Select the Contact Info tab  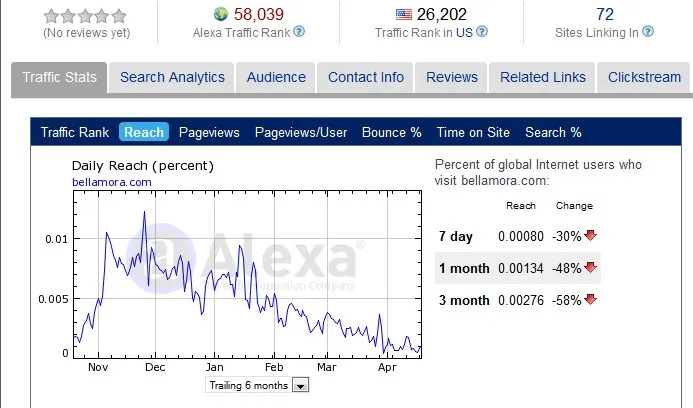366,77
